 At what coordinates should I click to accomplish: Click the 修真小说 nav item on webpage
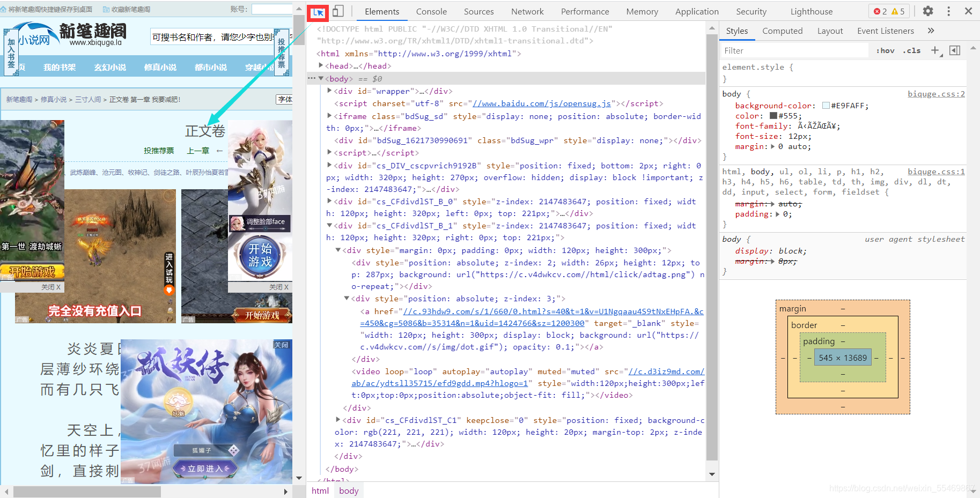click(x=160, y=68)
